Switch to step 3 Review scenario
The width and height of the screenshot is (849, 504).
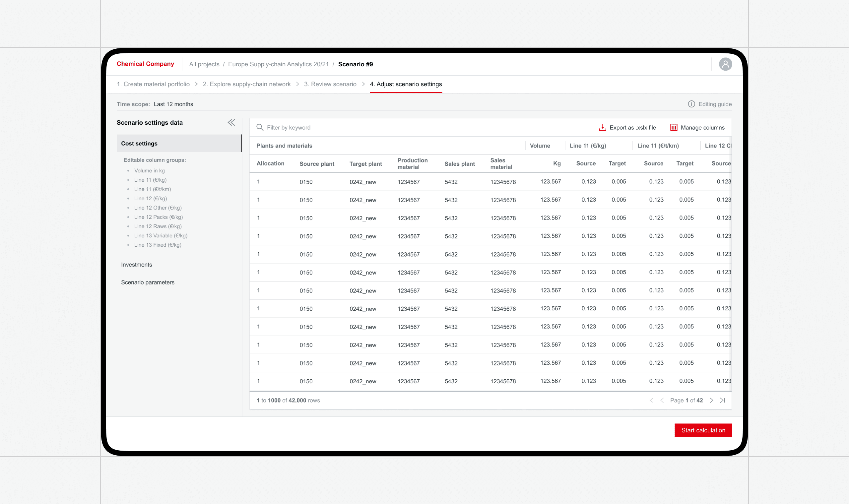pyautogui.click(x=330, y=84)
